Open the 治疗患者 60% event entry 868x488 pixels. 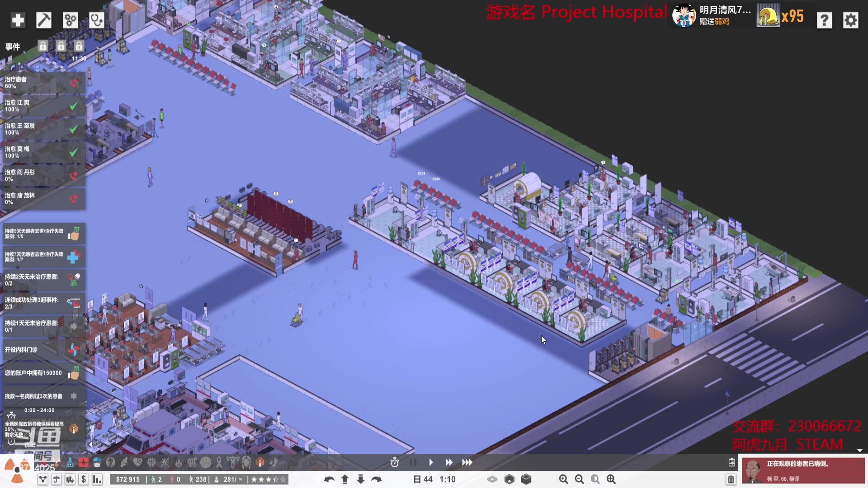coord(43,83)
